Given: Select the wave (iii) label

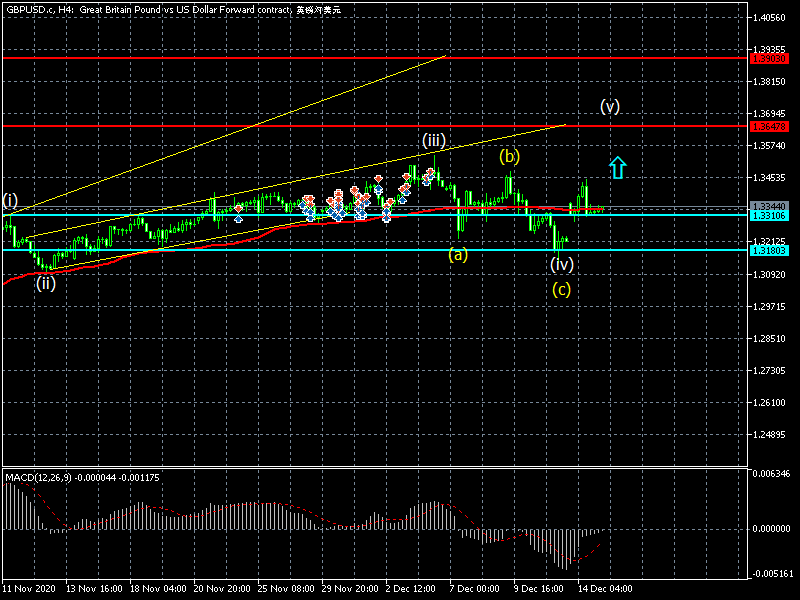Looking at the screenshot, I should tap(433, 139).
